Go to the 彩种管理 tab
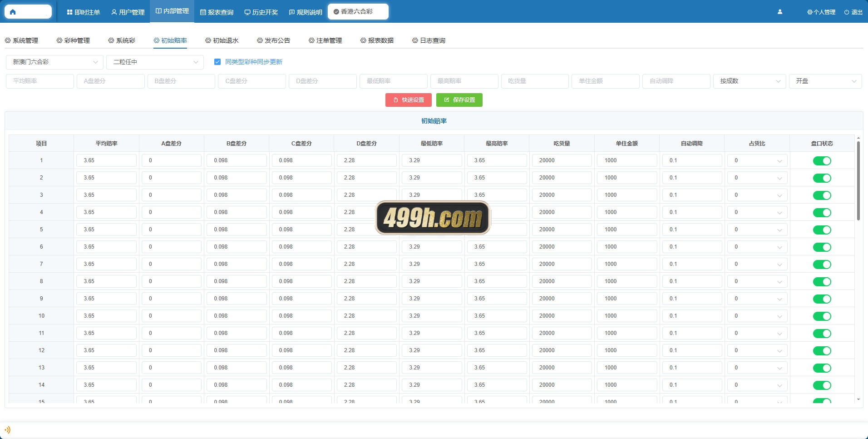 tap(73, 40)
